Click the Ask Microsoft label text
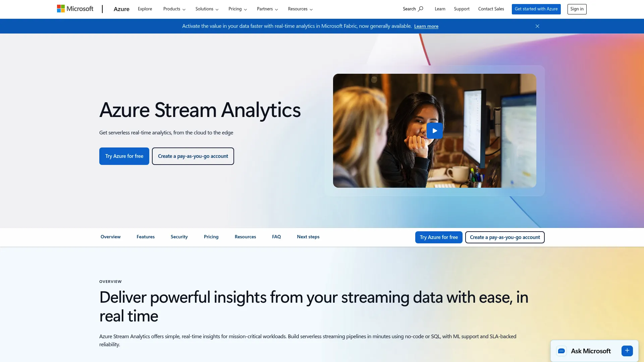 [591, 351]
